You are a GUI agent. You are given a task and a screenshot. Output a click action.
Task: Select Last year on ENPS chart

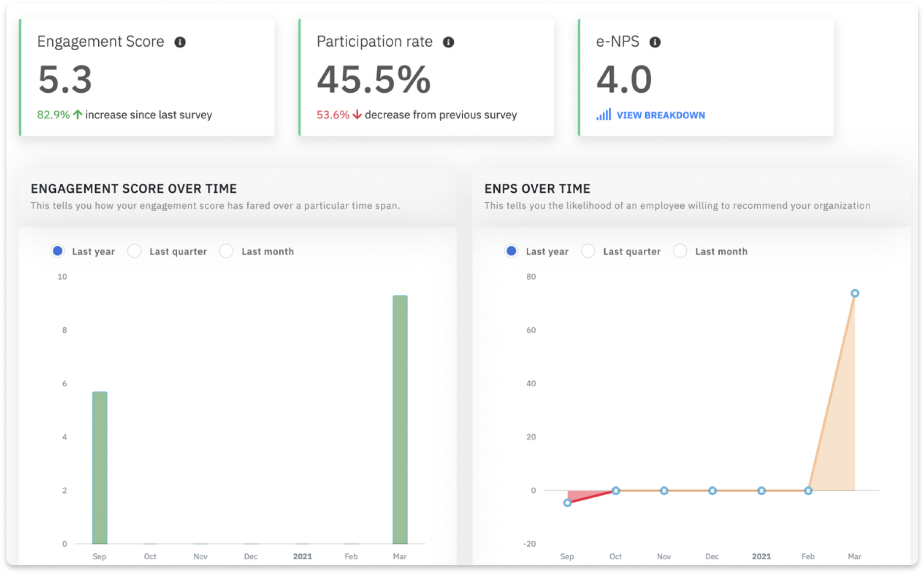tap(511, 251)
